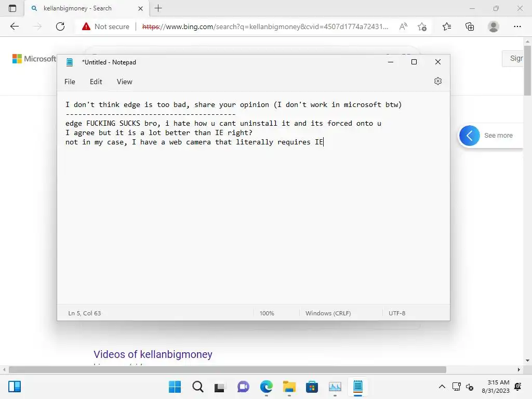
Task: Click the Edge back navigation arrow
Action: point(15,26)
